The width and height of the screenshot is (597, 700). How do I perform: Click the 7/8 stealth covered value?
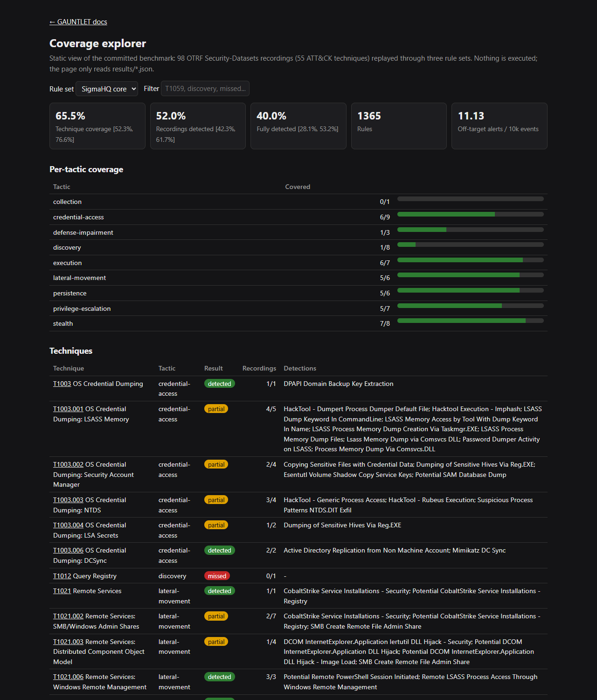point(385,323)
